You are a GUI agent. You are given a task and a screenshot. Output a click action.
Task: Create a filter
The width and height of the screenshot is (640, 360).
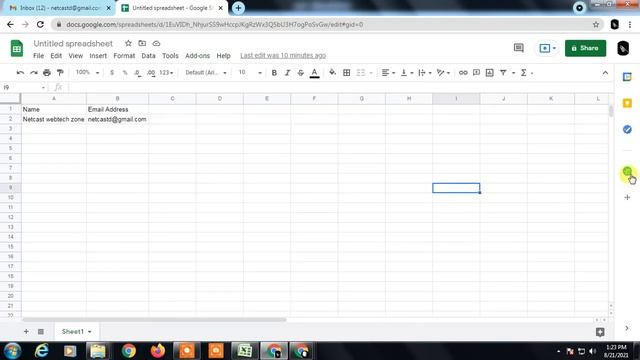[503, 73]
